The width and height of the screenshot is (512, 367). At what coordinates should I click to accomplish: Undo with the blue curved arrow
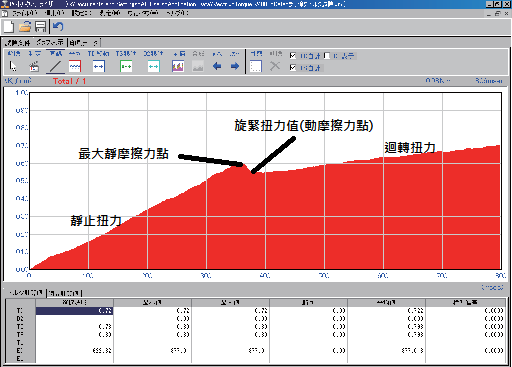[x=58, y=26]
